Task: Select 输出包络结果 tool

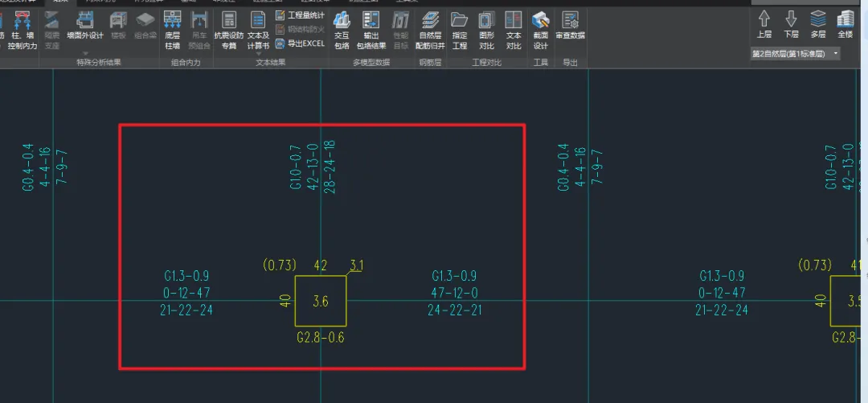Action: [x=371, y=31]
